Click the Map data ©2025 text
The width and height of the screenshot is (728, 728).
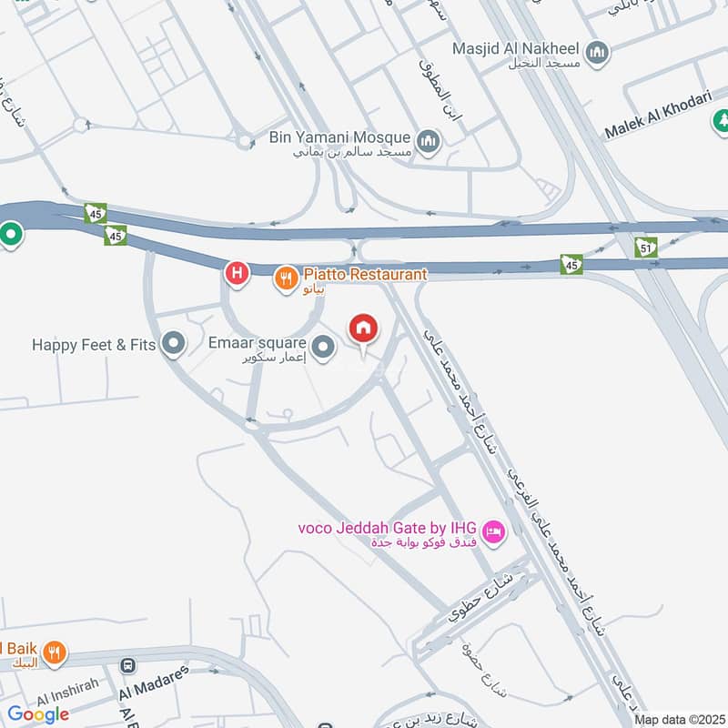coord(680,720)
